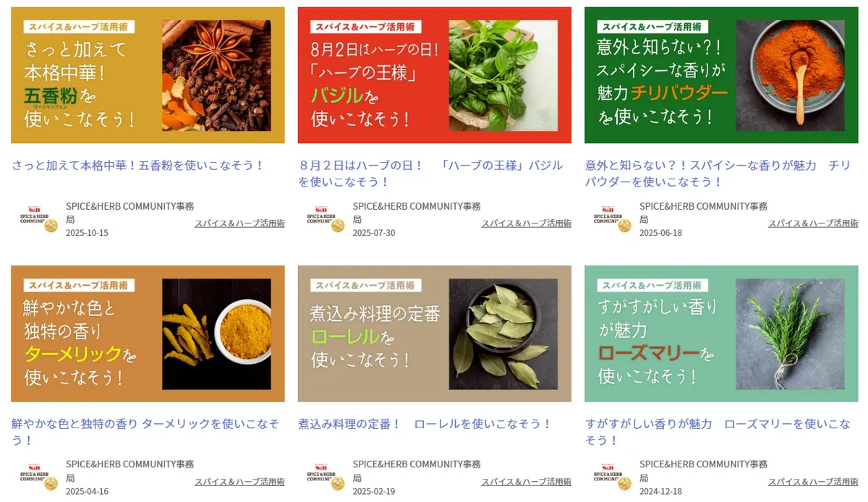This screenshot has width=868, height=502.
Task: Click the S&B avatar icon dated 2024-12-18
Action: coord(613,477)
